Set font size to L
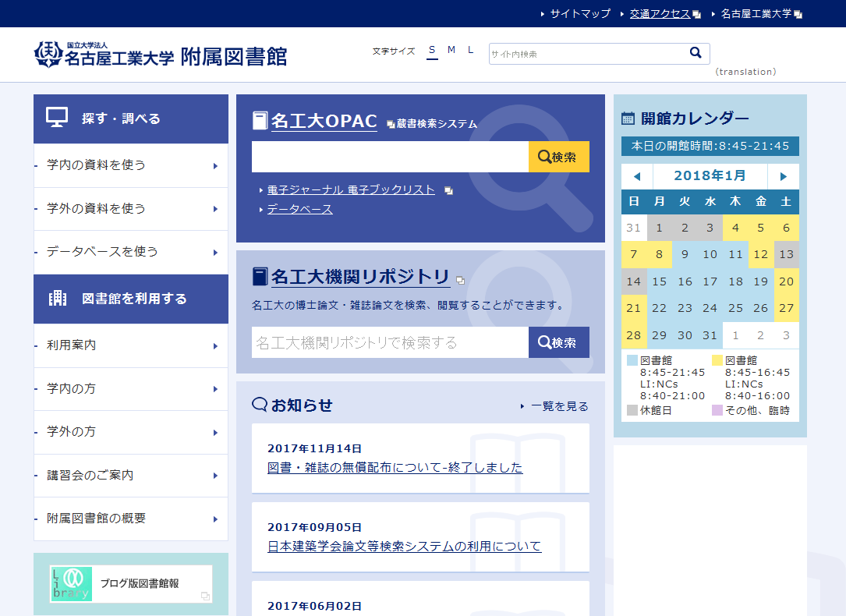This screenshot has height=616, width=846. coord(470,50)
